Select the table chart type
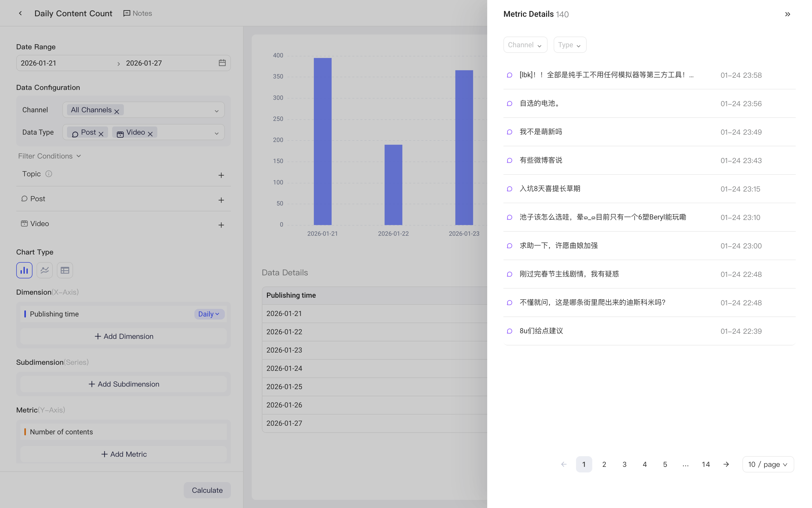 pyautogui.click(x=65, y=270)
